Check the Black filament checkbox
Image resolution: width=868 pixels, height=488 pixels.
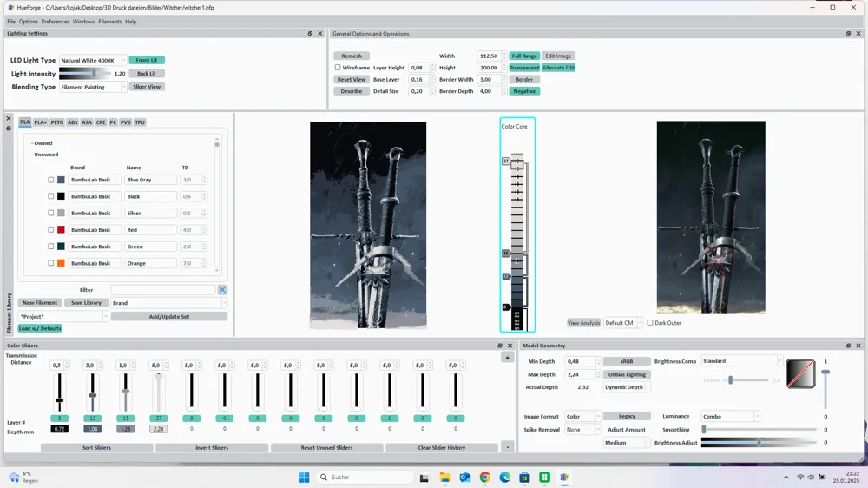pos(51,196)
